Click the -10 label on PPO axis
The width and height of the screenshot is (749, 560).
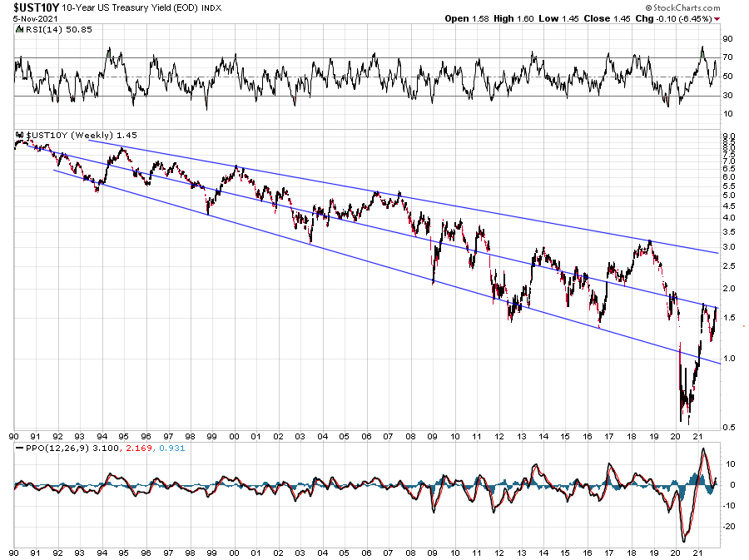728,506
